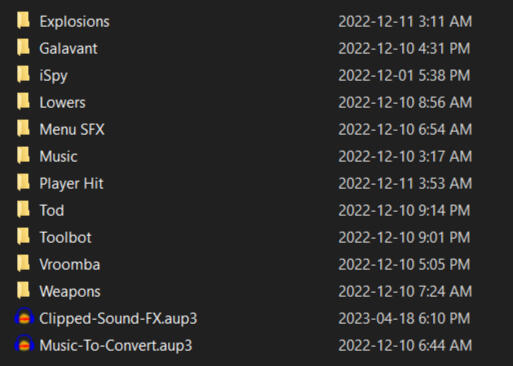Click the Music folder name
This screenshot has width=513, height=366.
(x=58, y=156)
